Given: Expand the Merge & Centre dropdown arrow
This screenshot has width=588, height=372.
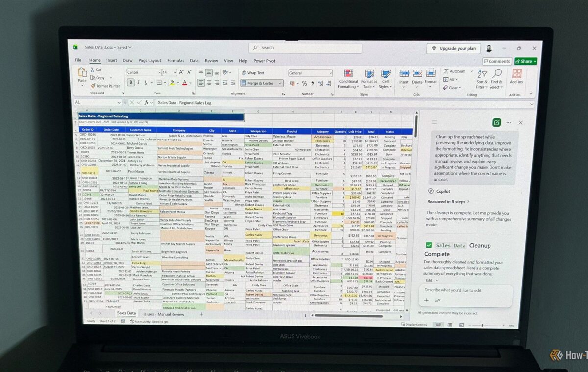Looking at the screenshot, I should point(280,83).
